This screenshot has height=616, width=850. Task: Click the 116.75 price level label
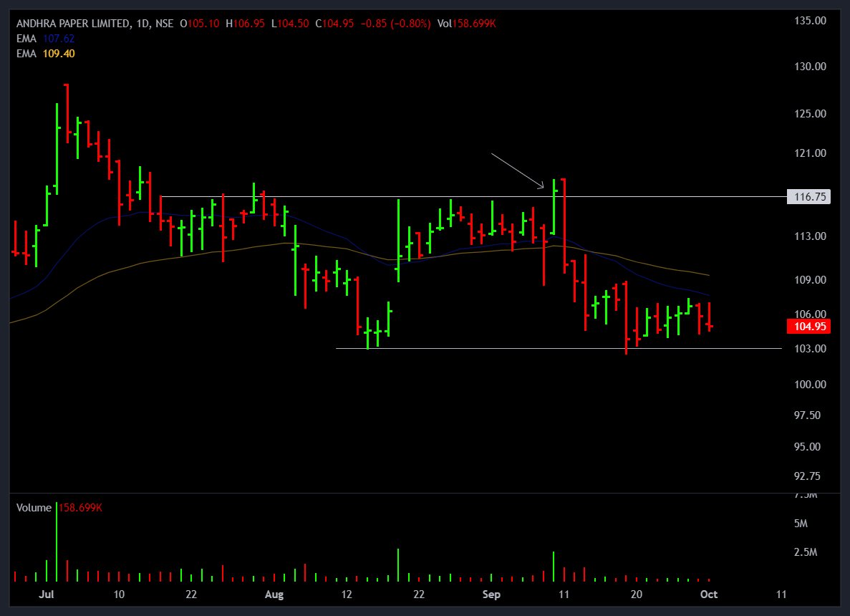click(811, 196)
